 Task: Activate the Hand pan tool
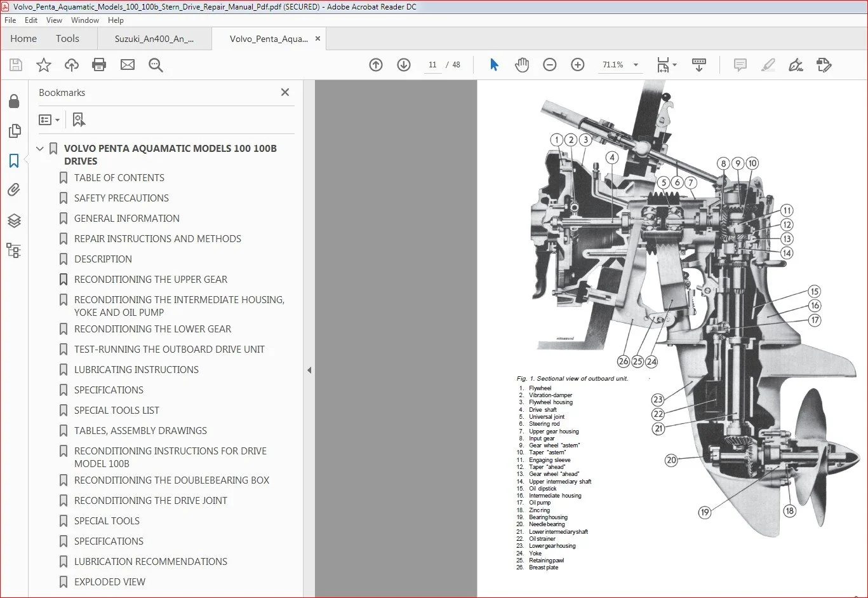click(x=522, y=65)
